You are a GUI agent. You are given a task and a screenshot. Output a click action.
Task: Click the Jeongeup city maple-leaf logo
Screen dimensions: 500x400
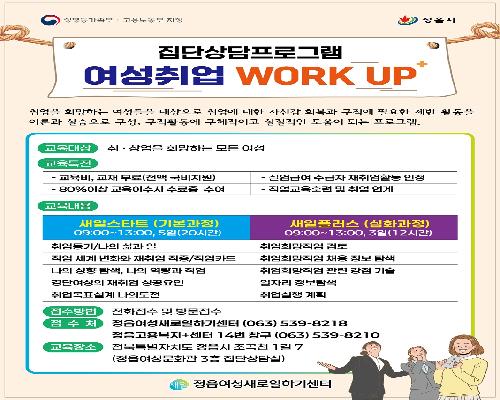pyautogui.click(x=408, y=20)
